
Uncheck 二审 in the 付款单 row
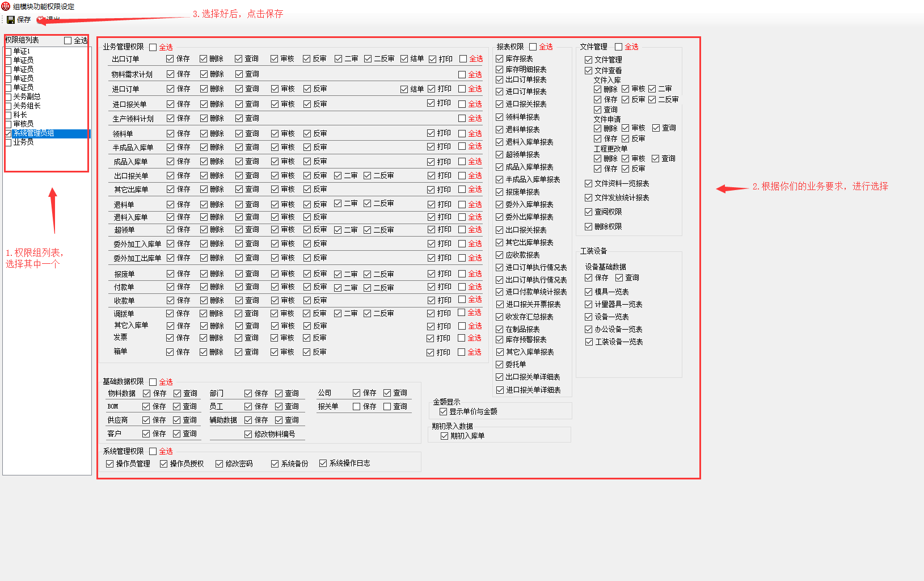pyautogui.click(x=338, y=288)
